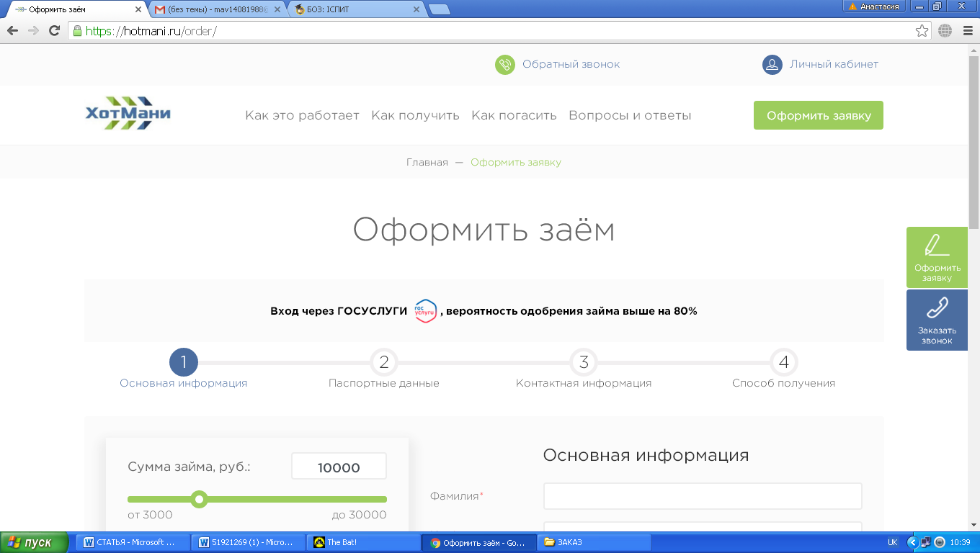Click the Фамилия input field
Image resolution: width=980 pixels, height=553 pixels.
click(703, 496)
